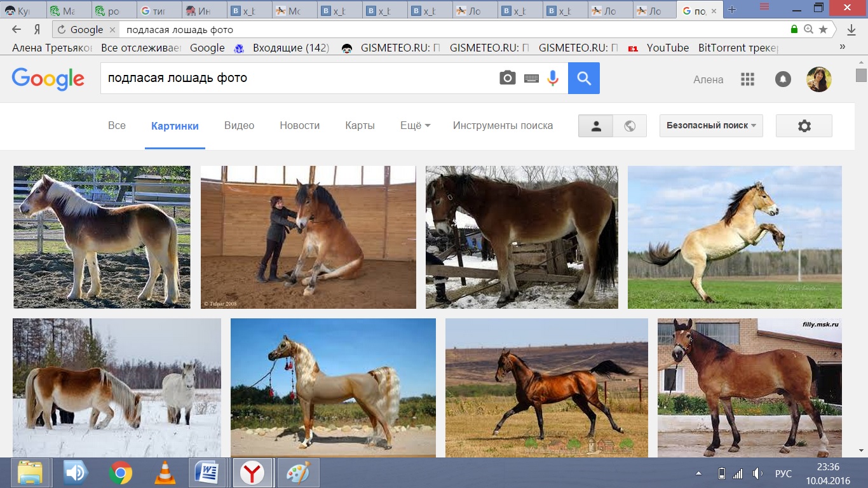Viewport: 868px width, 488px height.
Task: Switch to the Новости tab
Action: pos(299,126)
